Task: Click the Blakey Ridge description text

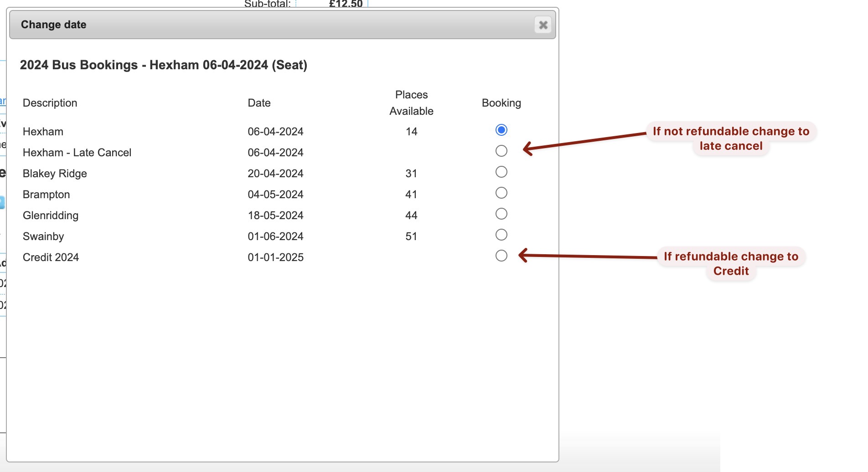Action: (55, 174)
